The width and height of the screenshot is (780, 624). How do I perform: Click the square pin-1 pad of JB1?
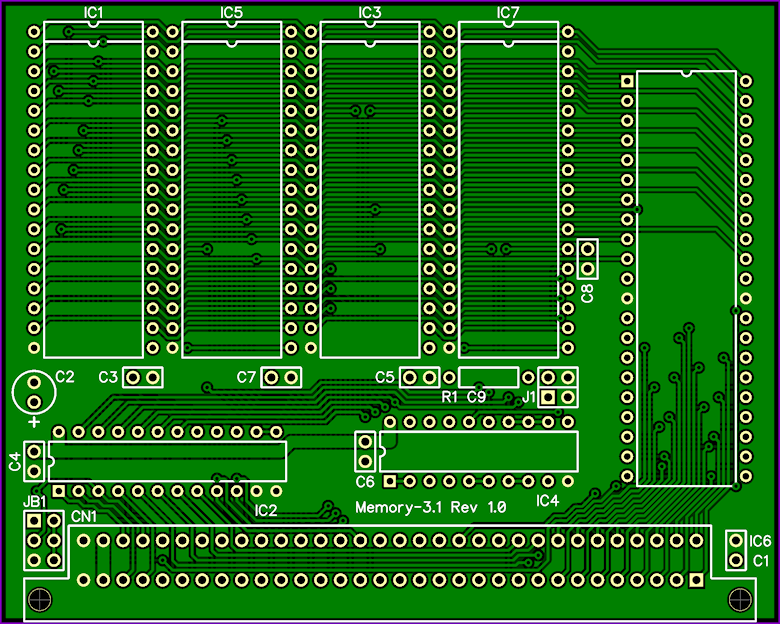(34, 521)
